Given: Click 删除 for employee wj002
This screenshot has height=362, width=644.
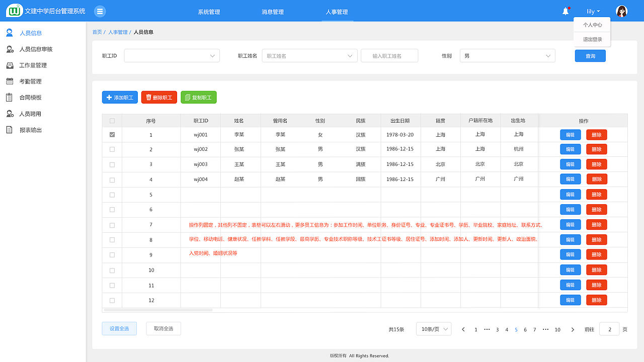Looking at the screenshot, I should [x=597, y=149].
